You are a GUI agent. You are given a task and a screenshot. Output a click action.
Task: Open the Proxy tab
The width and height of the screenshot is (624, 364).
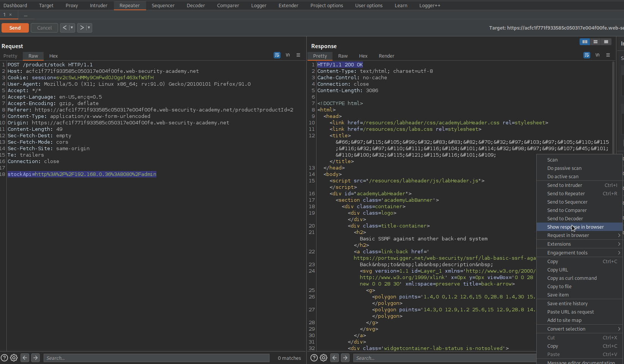click(x=72, y=5)
